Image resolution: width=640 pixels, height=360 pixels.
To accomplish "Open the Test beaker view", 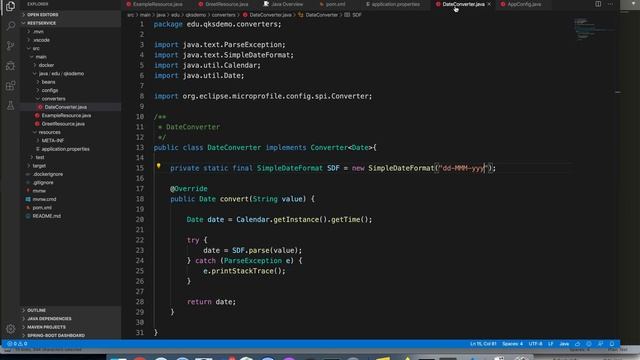I will tap(10, 105).
